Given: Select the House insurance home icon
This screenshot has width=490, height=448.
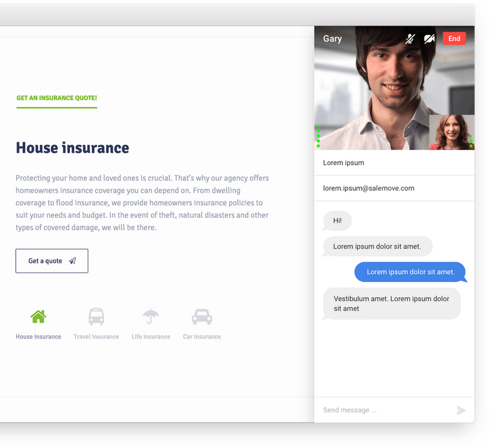Looking at the screenshot, I should coord(38,316).
